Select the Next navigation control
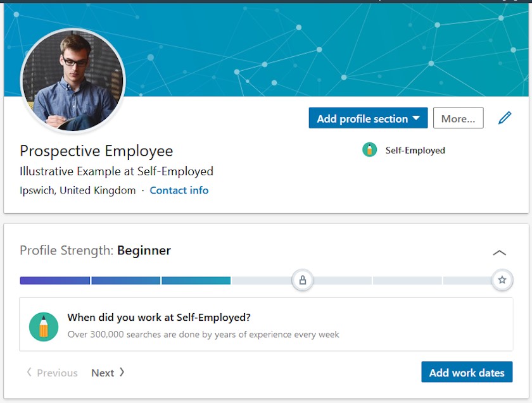532x403 pixels. pyautogui.click(x=108, y=373)
